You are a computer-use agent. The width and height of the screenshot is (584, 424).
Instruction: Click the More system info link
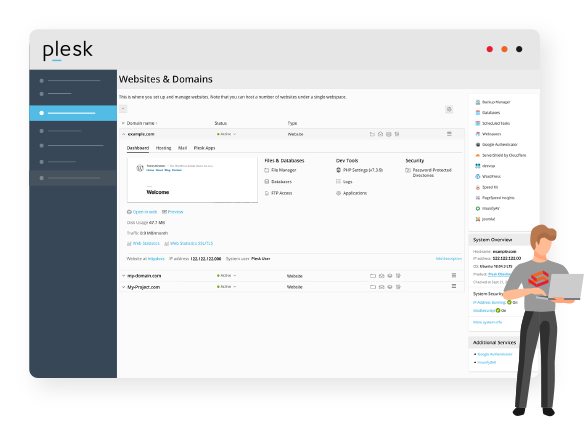487,322
